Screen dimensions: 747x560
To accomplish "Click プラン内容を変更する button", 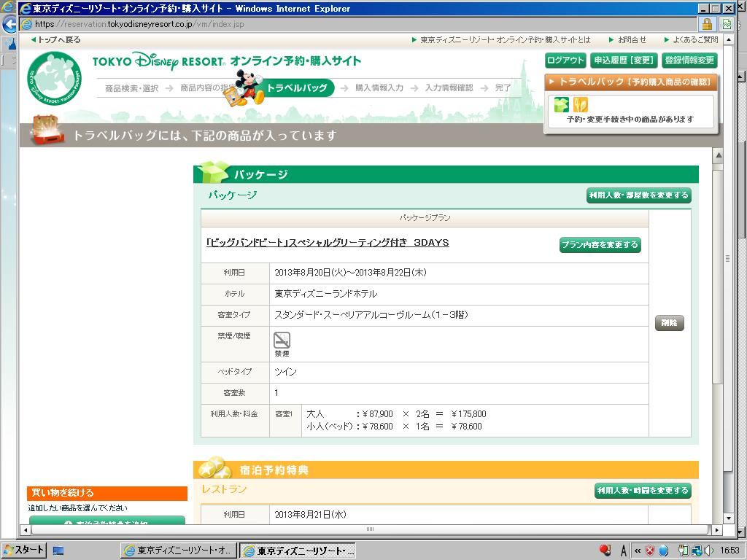I will pos(600,245).
